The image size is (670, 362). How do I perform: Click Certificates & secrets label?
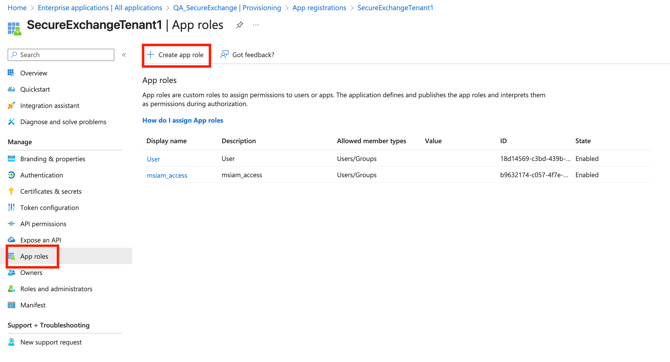[x=51, y=191]
